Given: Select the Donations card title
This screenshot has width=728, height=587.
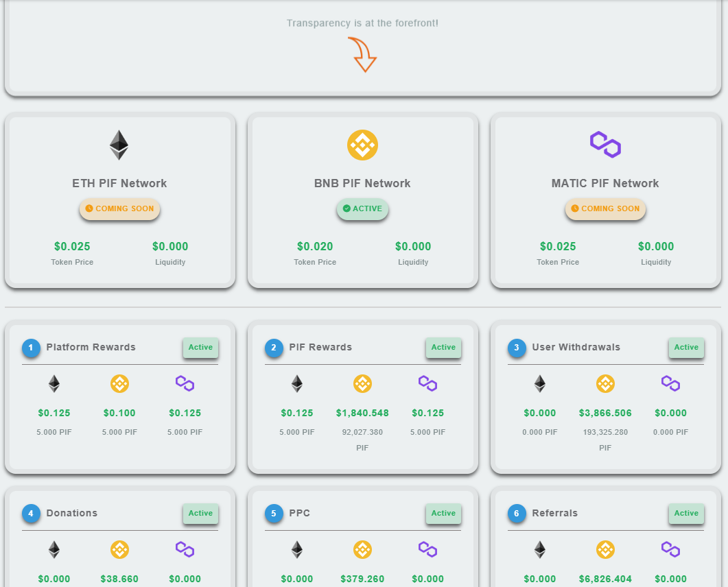Looking at the screenshot, I should (x=72, y=513).
